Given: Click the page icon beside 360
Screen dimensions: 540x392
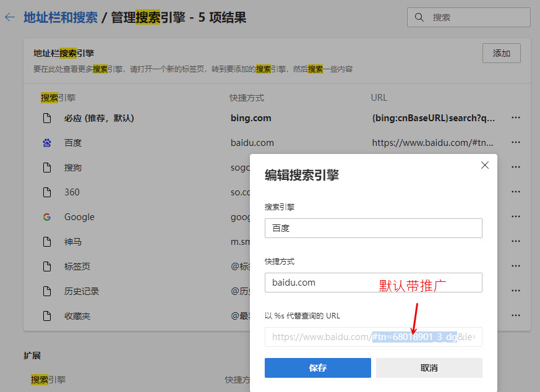Looking at the screenshot, I should [x=47, y=192].
